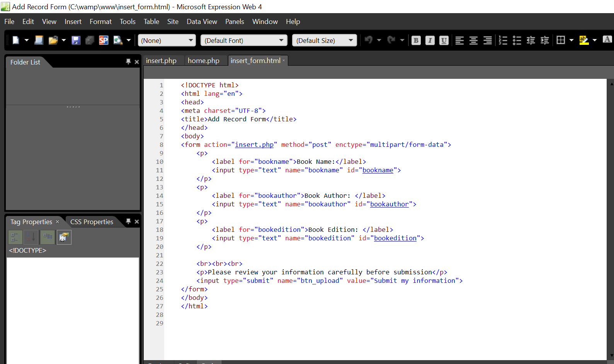Open the Table menu
The width and height of the screenshot is (614, 364).
(151, 22)
